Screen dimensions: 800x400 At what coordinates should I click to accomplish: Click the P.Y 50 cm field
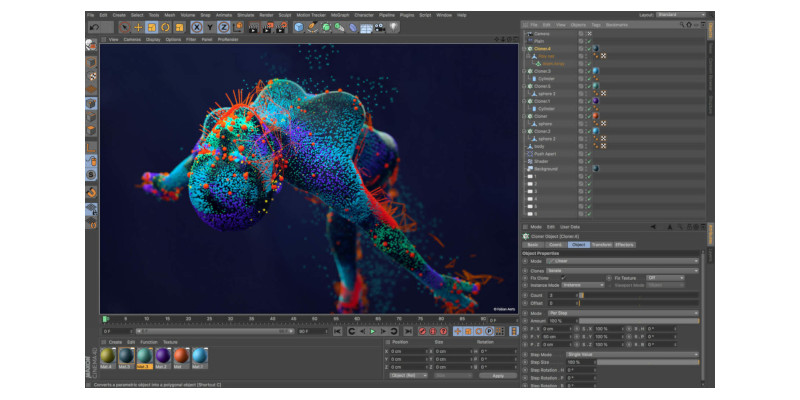(x=557, y=337)
